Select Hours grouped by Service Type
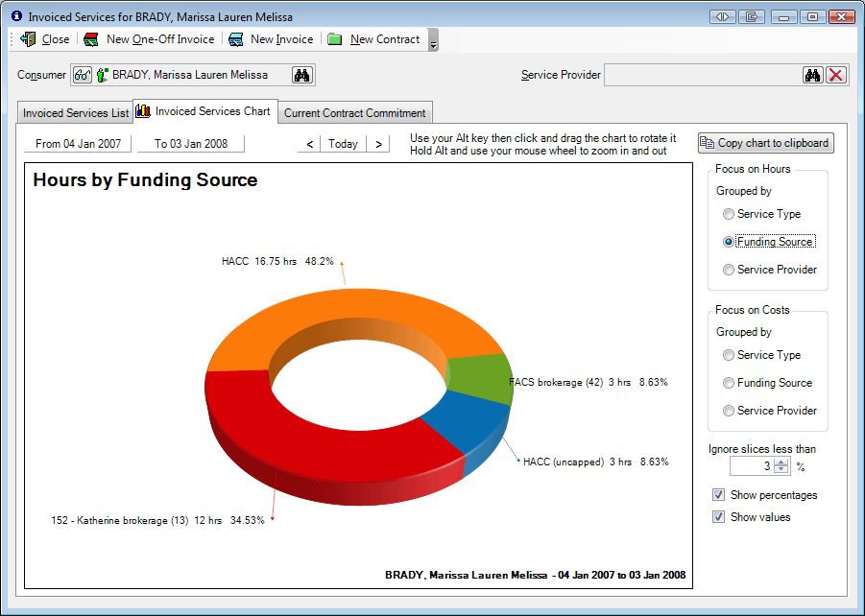This screenshot has width=865, height=616. 761,214
